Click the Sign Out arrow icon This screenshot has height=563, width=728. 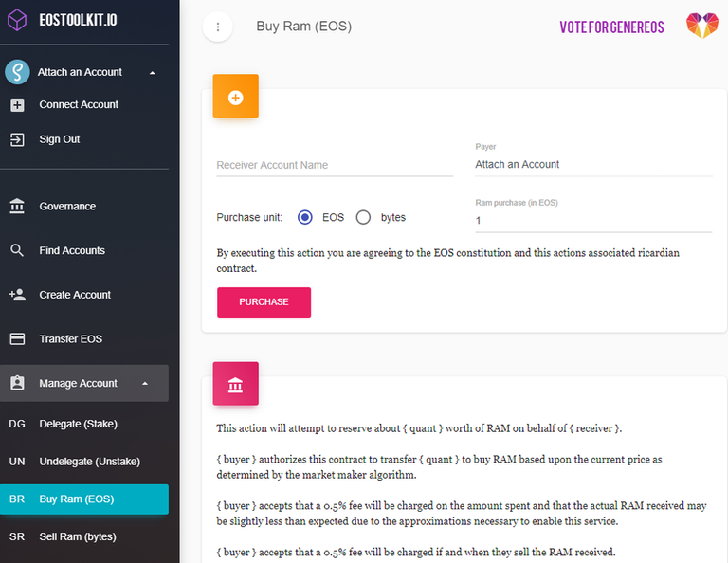(x=17, y=139)
